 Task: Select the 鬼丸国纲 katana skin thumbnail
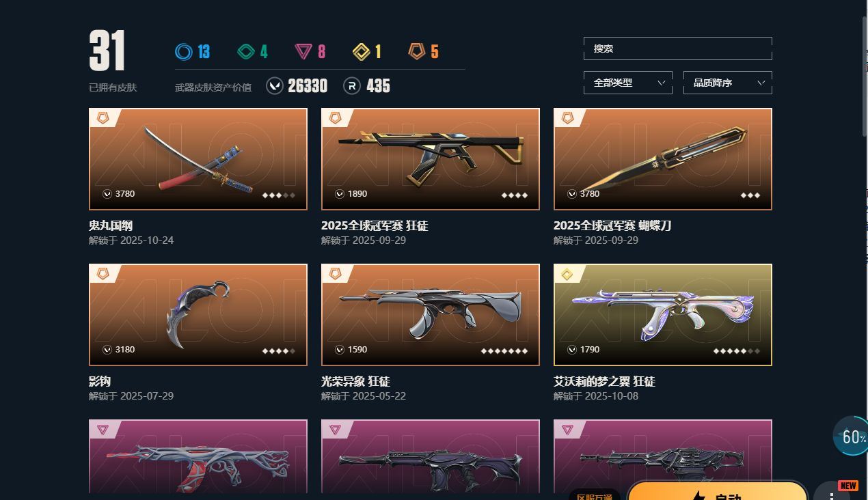[198, 159]
